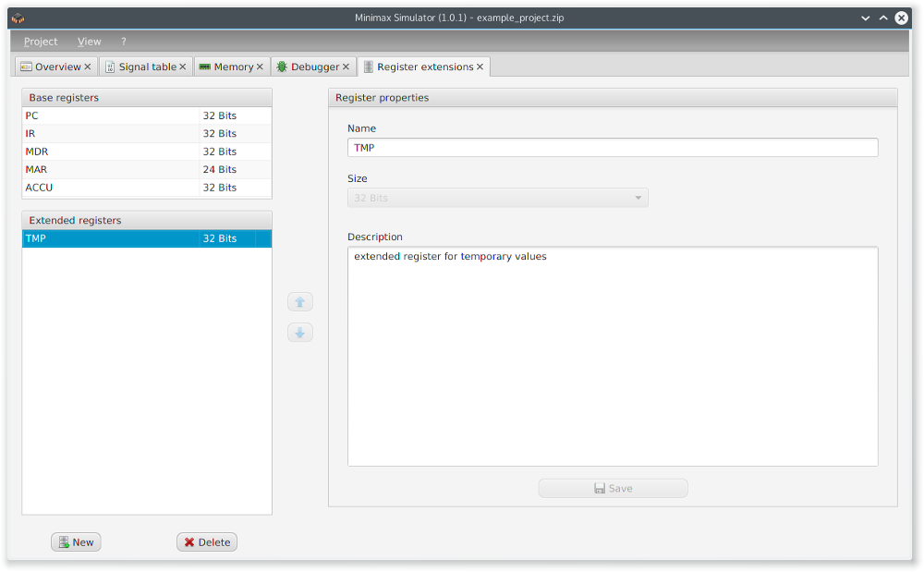Click the Minimax Simulator app icon in the title bar
The image size is (924, 572).
[18, 18]
